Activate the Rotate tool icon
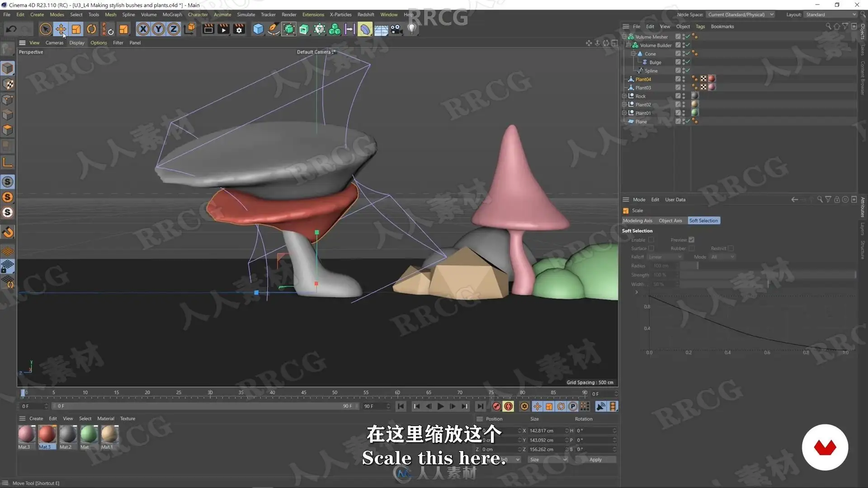 [91, 29]
